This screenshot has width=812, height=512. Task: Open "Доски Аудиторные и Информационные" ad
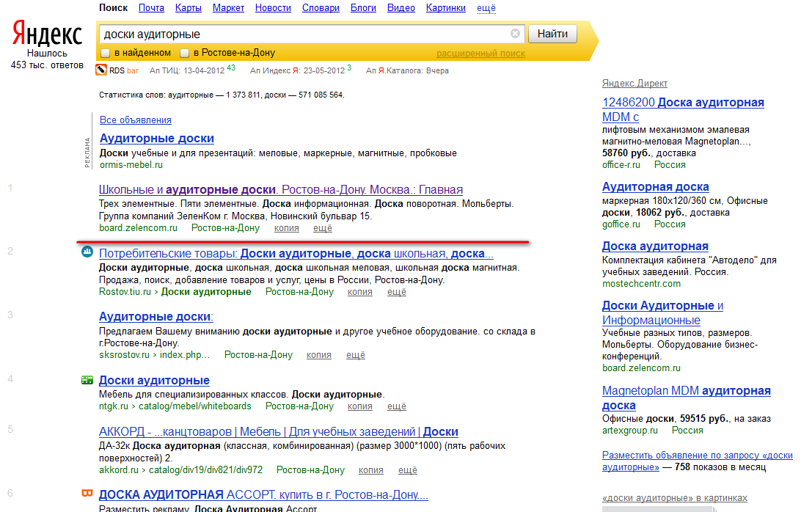pos(663,313)
